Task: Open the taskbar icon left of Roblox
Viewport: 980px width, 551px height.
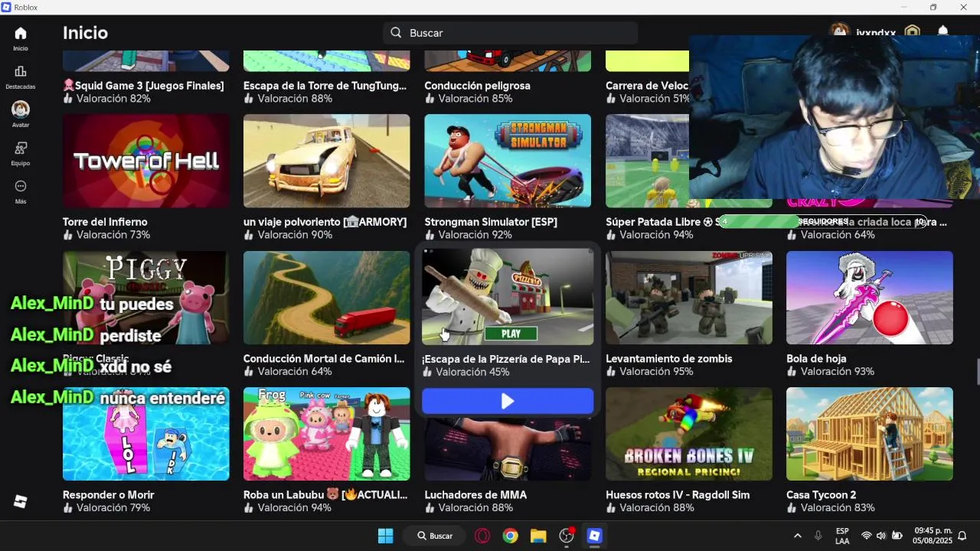Action: 567,536
